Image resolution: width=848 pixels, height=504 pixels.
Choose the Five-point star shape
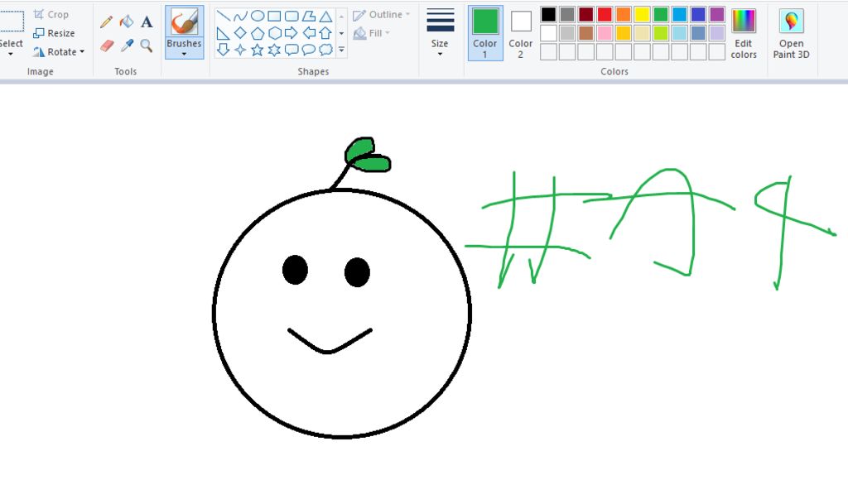pos(258,50)
